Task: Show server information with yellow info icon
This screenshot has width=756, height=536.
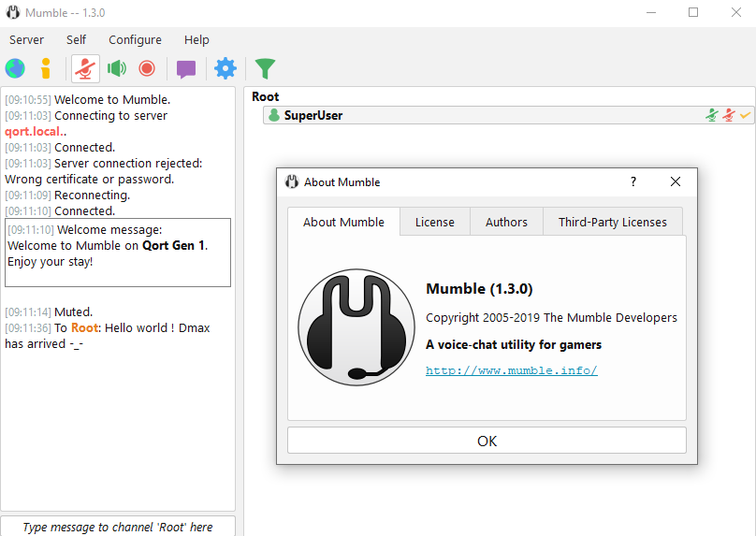Action: coord(46,68)
